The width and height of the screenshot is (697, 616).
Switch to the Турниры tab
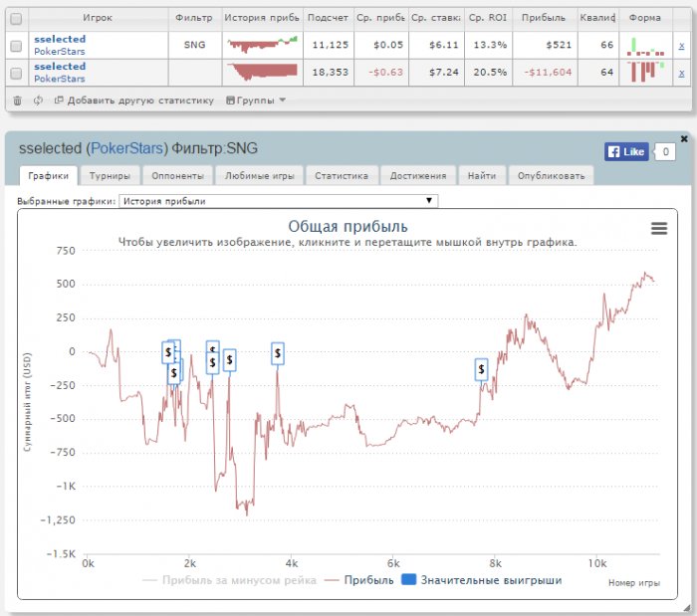(x=110, y=176)
